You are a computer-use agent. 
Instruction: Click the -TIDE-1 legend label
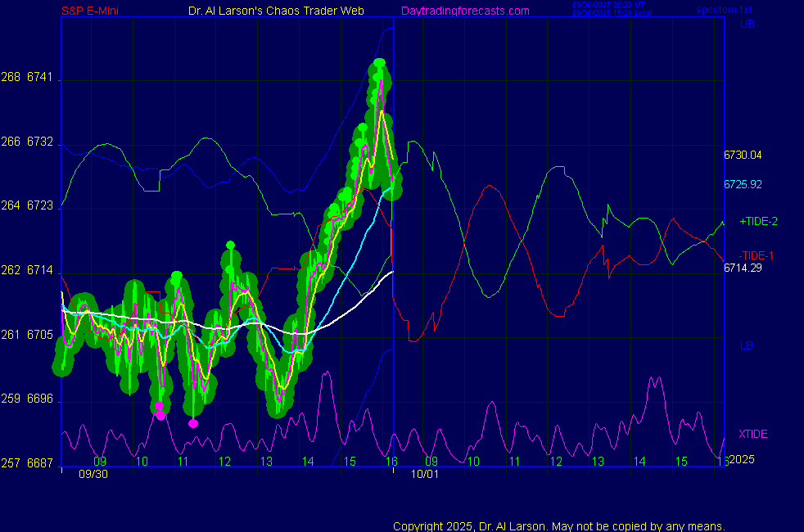pos(756,255)
